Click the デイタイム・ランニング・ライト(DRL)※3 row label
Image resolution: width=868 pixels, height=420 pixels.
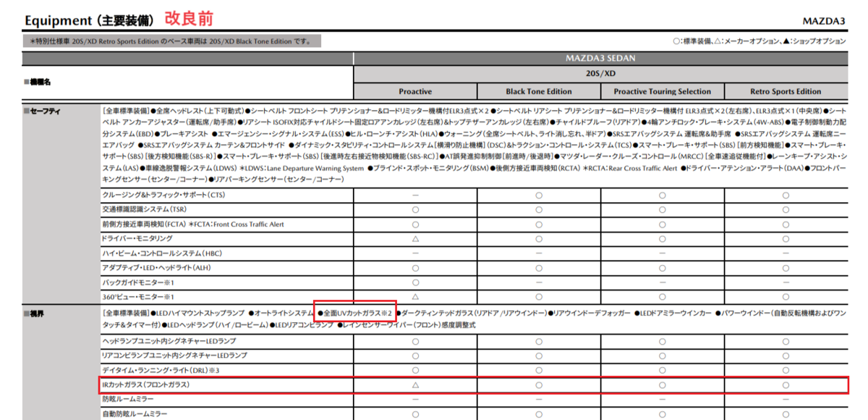click(161, 370)
